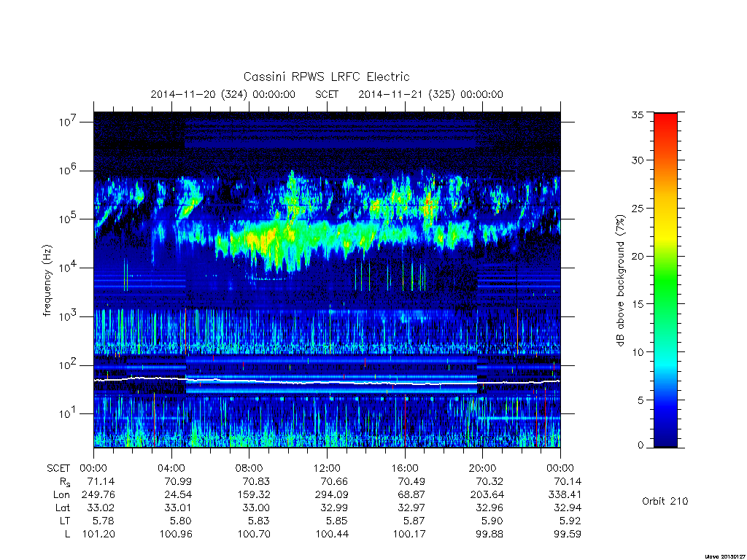The width and height of the screenshot is (747, 560).
Task: Click the SCET time label "04:00"
Action: (x=171, y=468)
